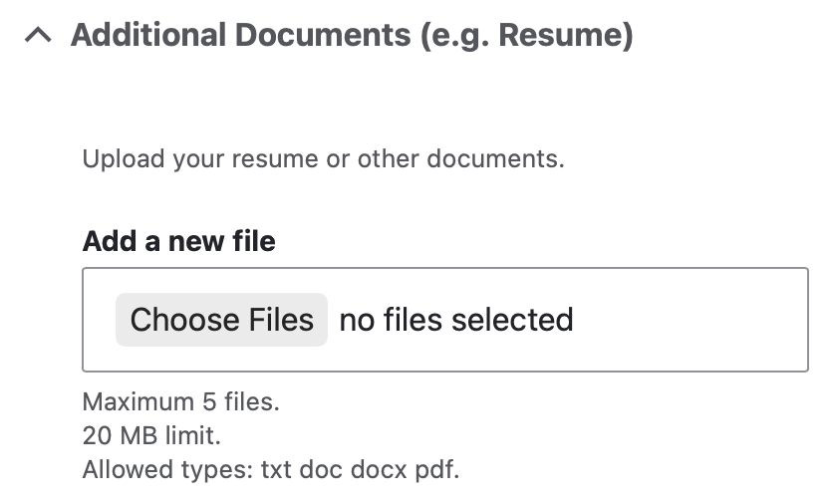Click the Choose Files button

coord(221,320)
